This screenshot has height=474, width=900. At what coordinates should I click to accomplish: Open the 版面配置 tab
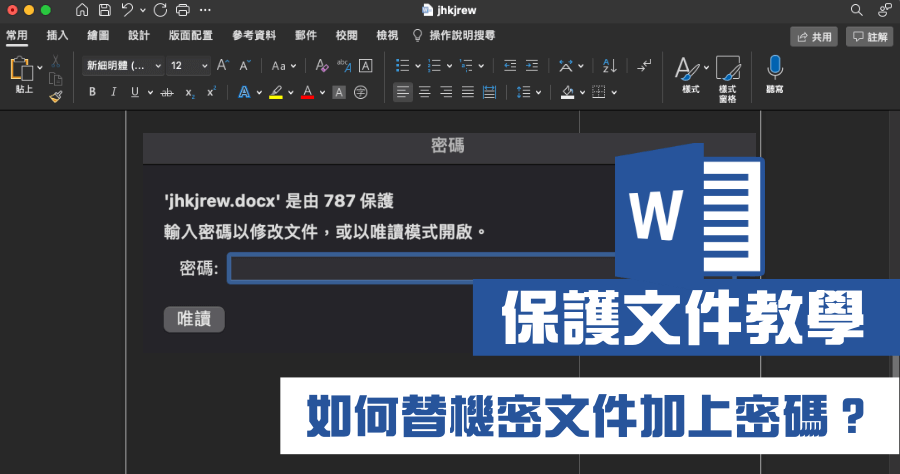(x=191, y=36)
